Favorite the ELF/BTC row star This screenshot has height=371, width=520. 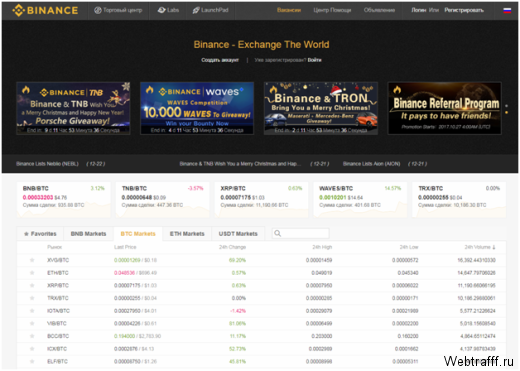32,361
